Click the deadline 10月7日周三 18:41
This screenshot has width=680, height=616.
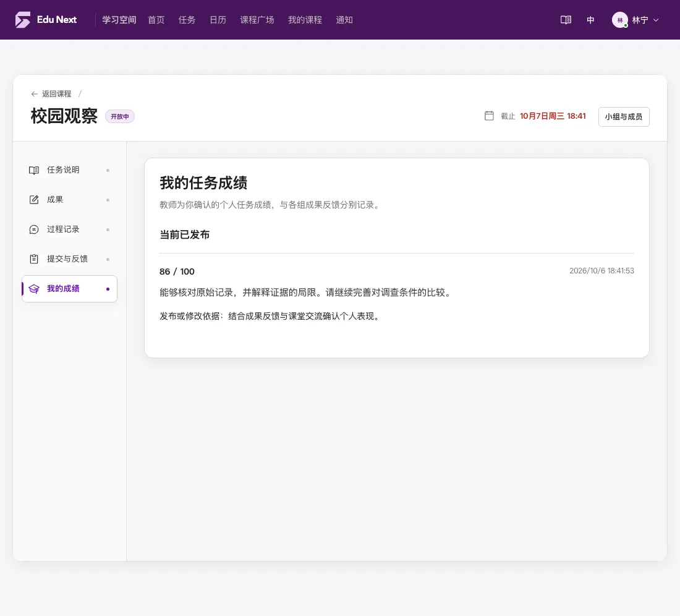(x=553, y=116)
